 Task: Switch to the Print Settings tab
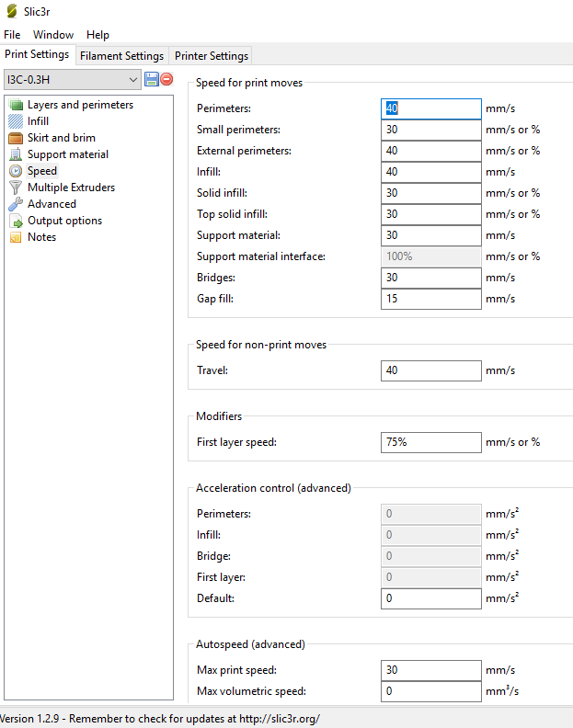coord(37,54)
